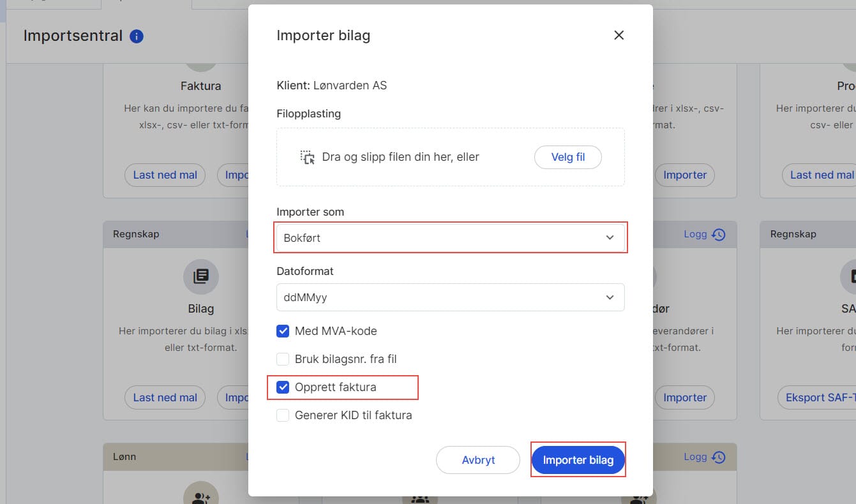Viewport: 856px width, 504px height.
Task: Confirm with the Importer bilag button
Action: pos(578,460)
